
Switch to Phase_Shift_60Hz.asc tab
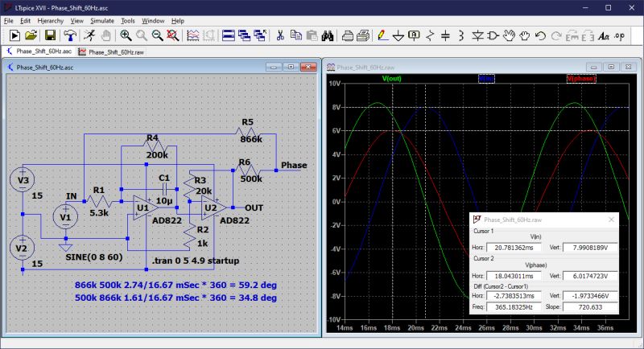tap(39, 51)
